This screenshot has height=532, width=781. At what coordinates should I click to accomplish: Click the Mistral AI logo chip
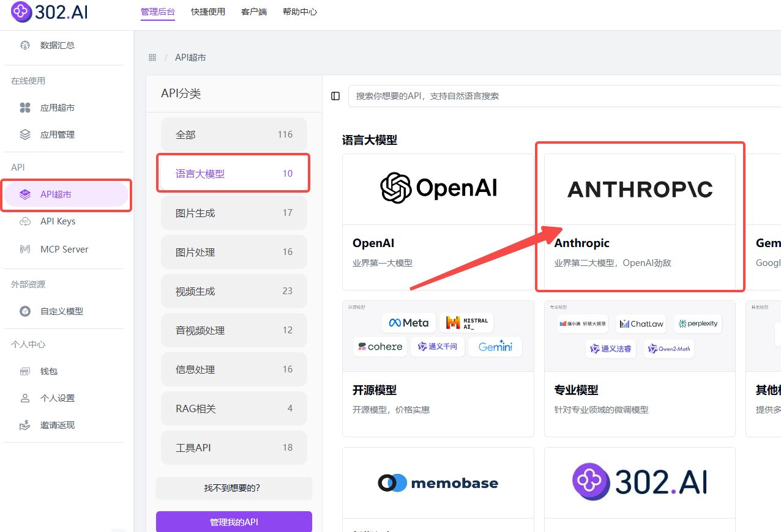coord(466,323)
